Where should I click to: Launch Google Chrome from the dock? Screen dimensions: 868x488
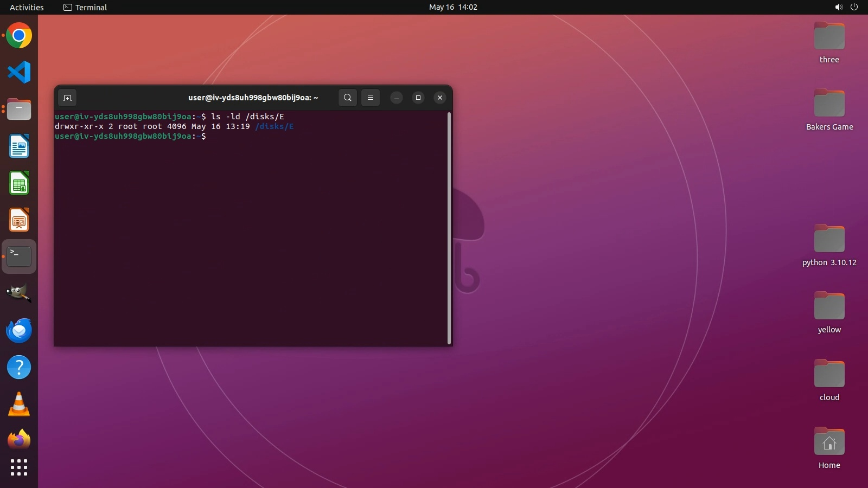click(19, 36)
